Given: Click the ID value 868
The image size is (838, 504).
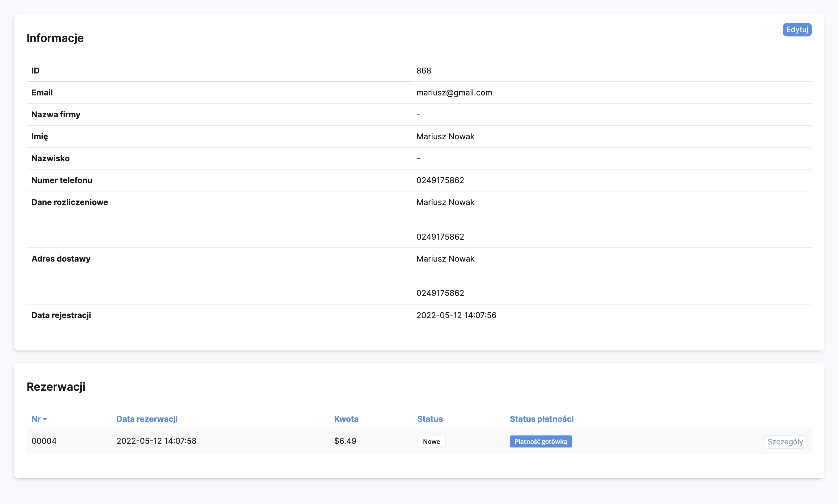Looking at the screenshot, I should (x=423, y=71).
